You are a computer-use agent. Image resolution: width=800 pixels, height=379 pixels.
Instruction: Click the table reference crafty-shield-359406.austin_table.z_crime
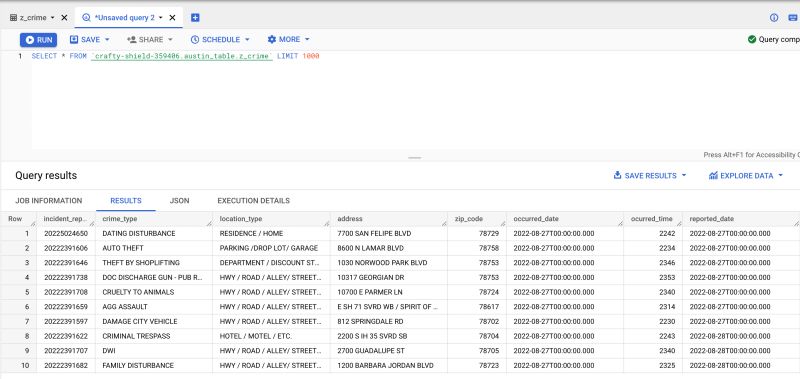point(182,56)
